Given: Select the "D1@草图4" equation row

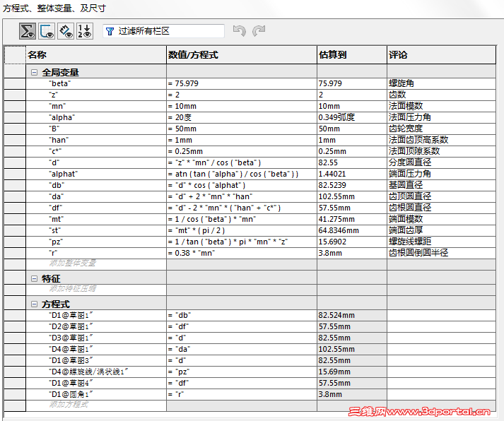Looking at the screenshot, I should [96, 383].
